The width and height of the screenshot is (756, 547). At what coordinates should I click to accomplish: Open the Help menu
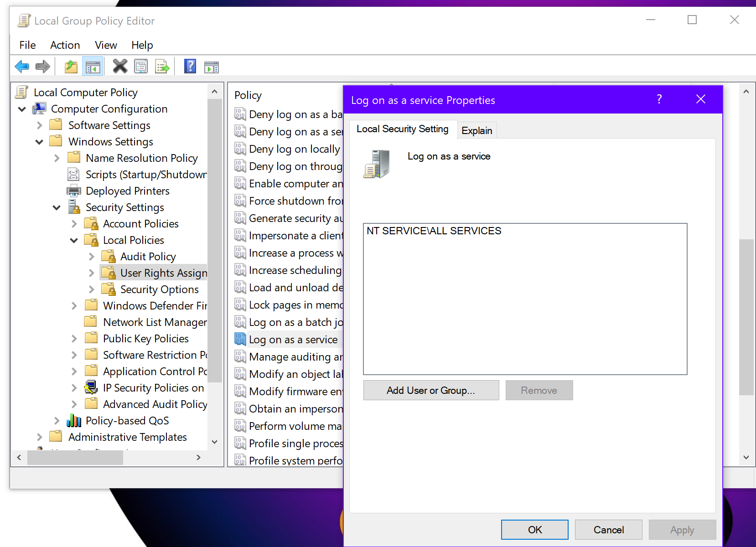[142, 45]
